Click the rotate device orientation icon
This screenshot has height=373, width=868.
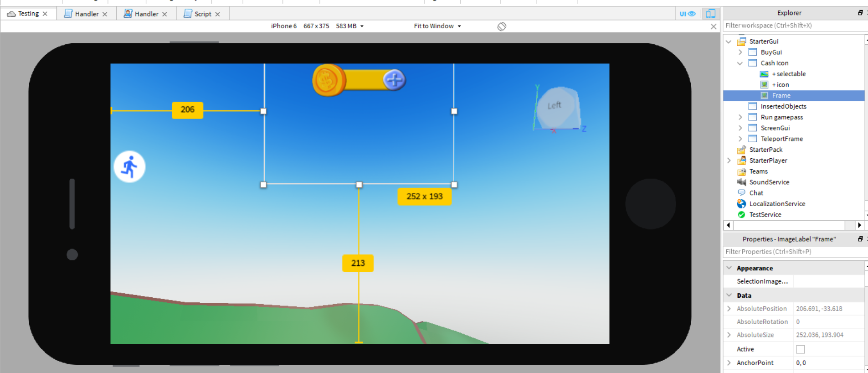pos(502,26)
